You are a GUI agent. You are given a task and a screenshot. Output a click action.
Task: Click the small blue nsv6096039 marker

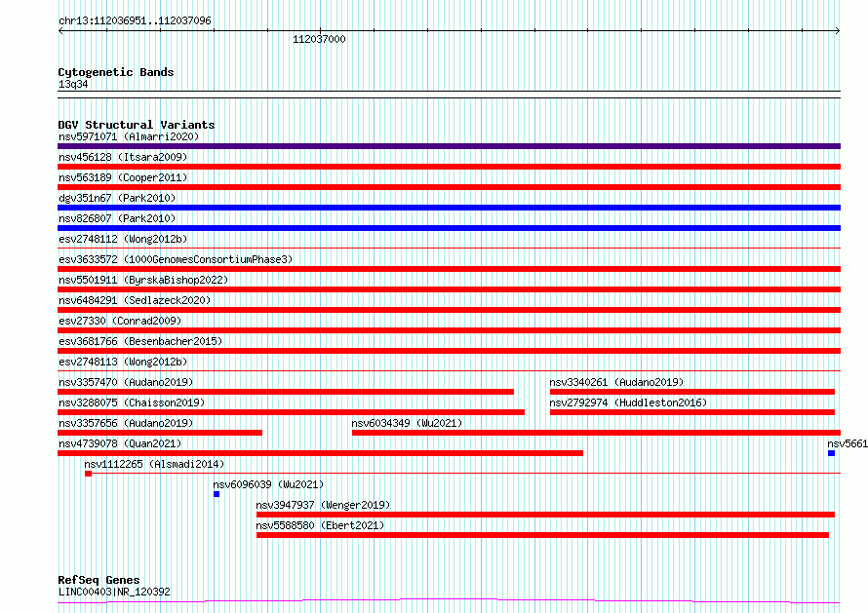coord(217,494)
